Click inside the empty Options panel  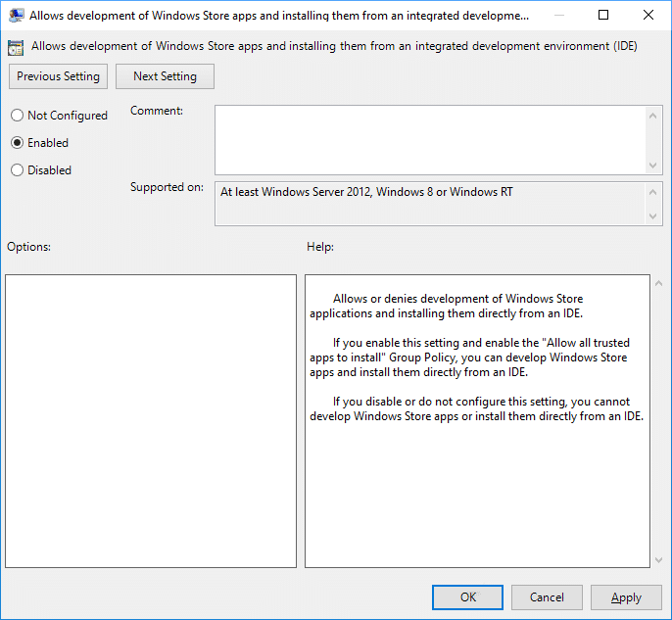[x=151, y=421]
